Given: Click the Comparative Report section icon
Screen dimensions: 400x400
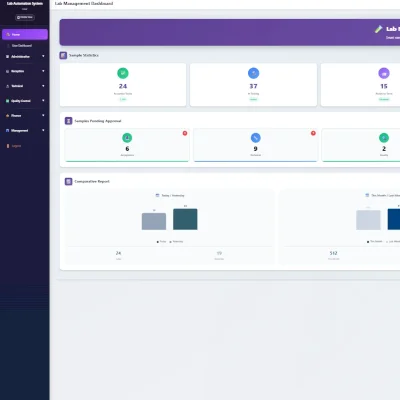Looking at the screenshot, I should (68, 181).
